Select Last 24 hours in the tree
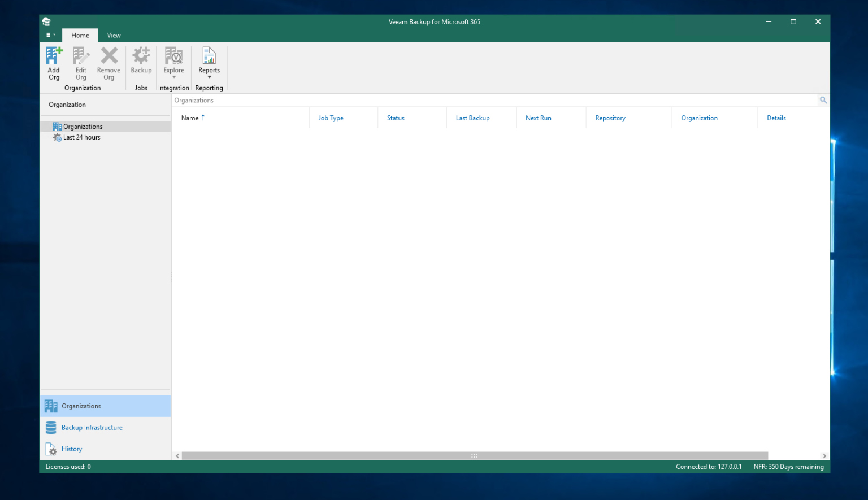Screen dimensions: 868x500 [x=81, y=137]
